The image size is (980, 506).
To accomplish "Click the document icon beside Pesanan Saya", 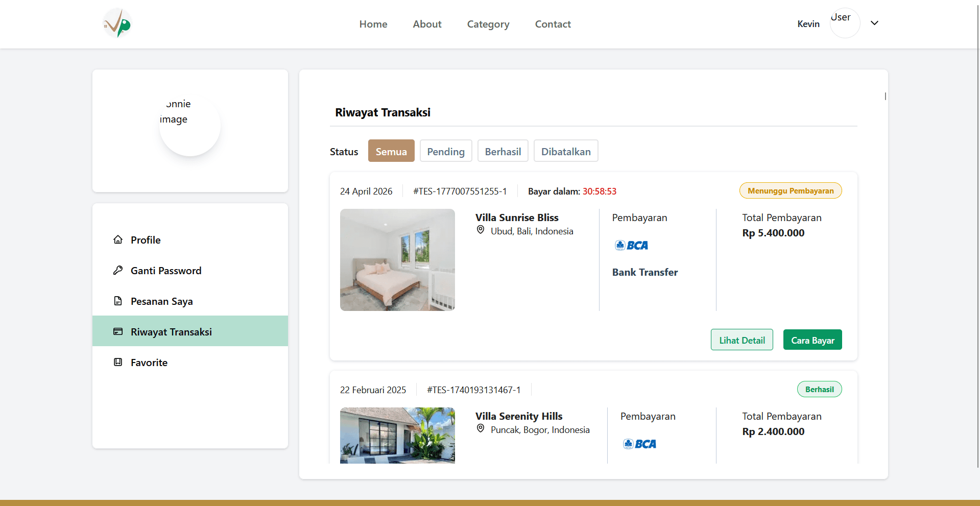I will tap(118, 301).
